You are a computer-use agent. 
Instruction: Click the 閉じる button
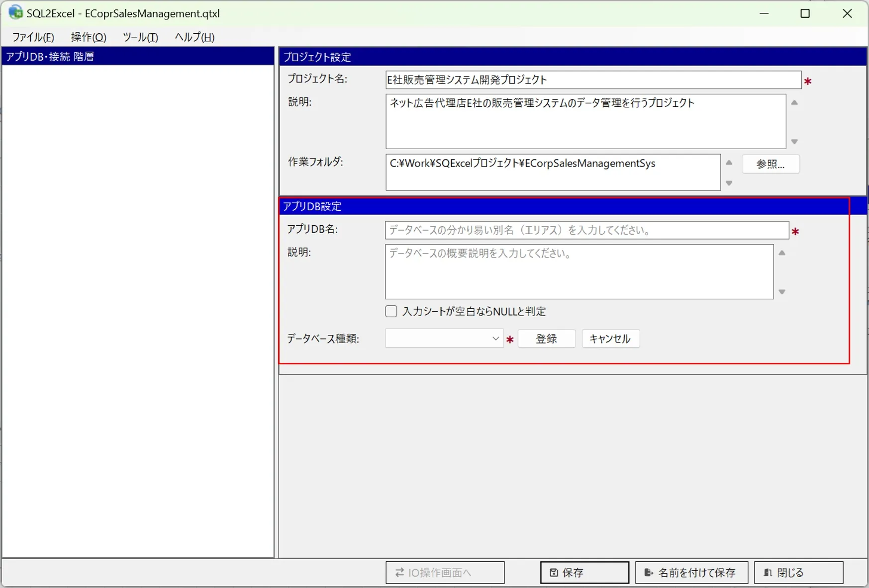(x=798, y=573)
